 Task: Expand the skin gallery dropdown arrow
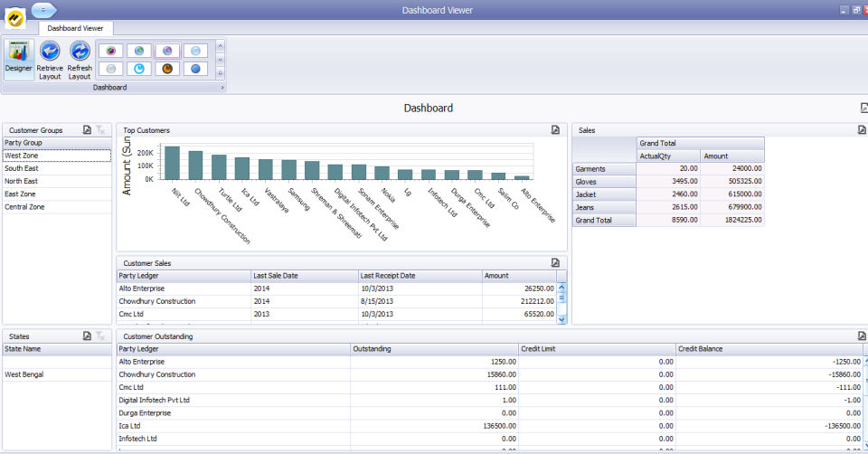(220, 72)
